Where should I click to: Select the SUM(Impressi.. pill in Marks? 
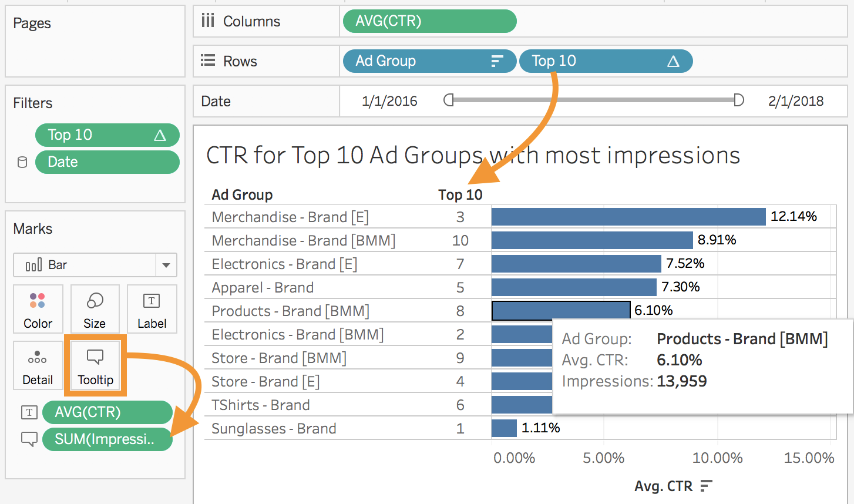tap(107, 439)
